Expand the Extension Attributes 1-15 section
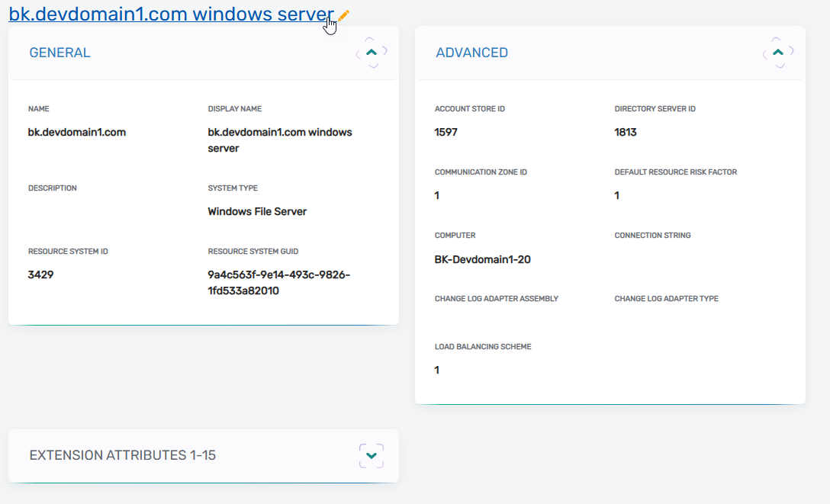 coord(372,455)
